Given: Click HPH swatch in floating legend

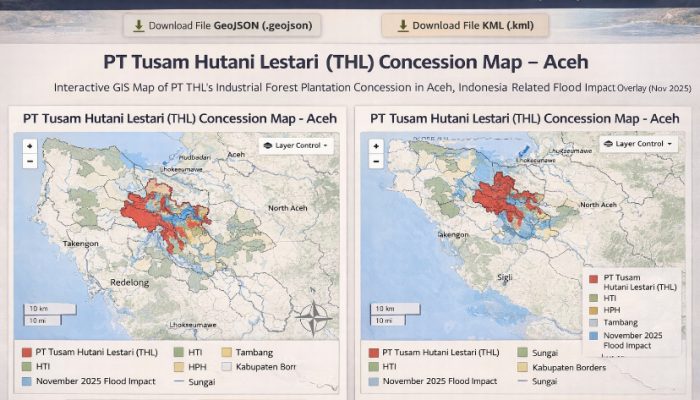Looking at the screenshot, I should 593,310.
